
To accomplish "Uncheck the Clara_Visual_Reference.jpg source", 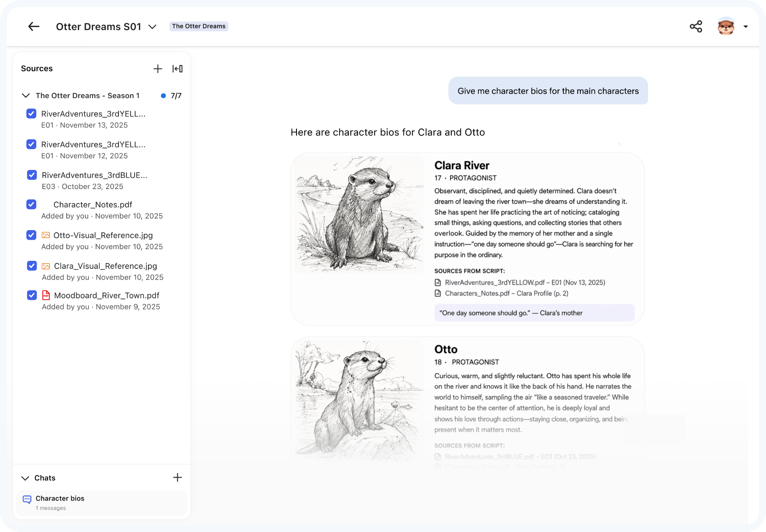I will pos(32,266).
